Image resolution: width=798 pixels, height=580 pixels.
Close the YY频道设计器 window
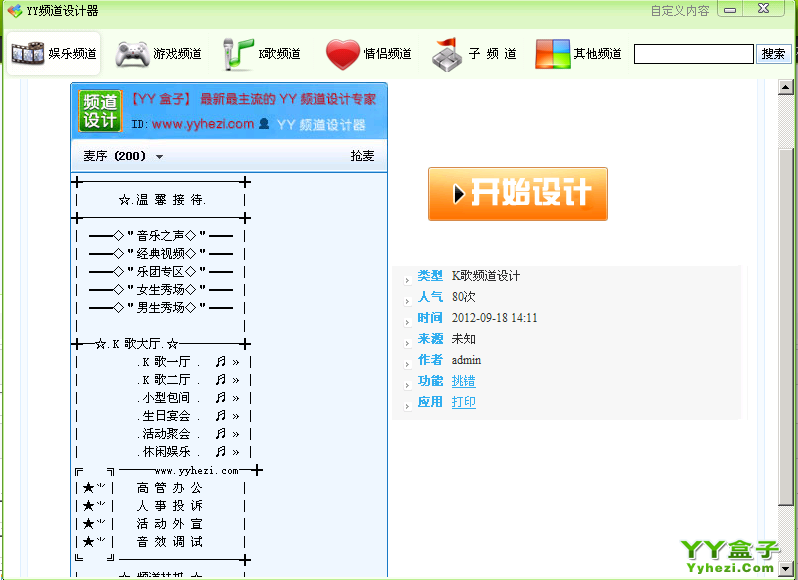pos(763,9)
